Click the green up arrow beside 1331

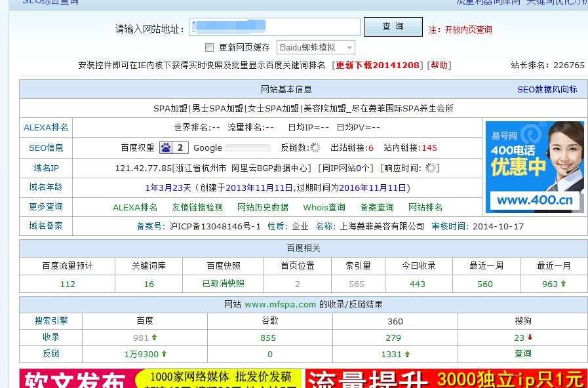[x=407, y=354]
